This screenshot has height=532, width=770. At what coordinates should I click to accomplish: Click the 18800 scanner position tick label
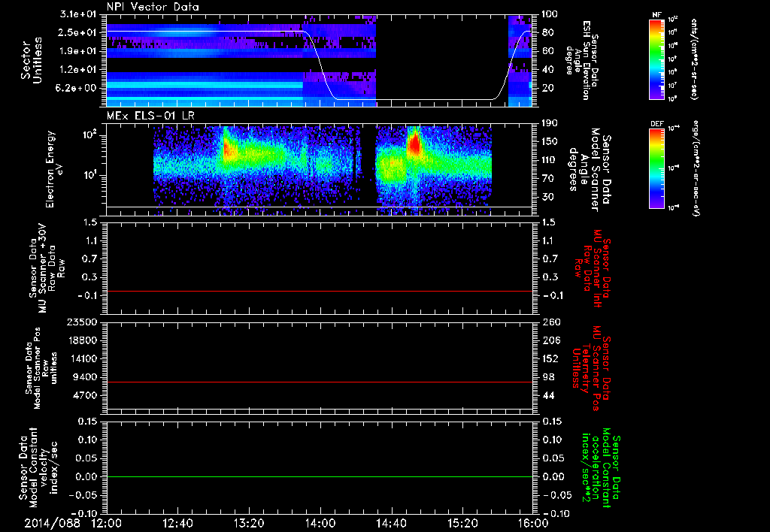tap(81, 340)
